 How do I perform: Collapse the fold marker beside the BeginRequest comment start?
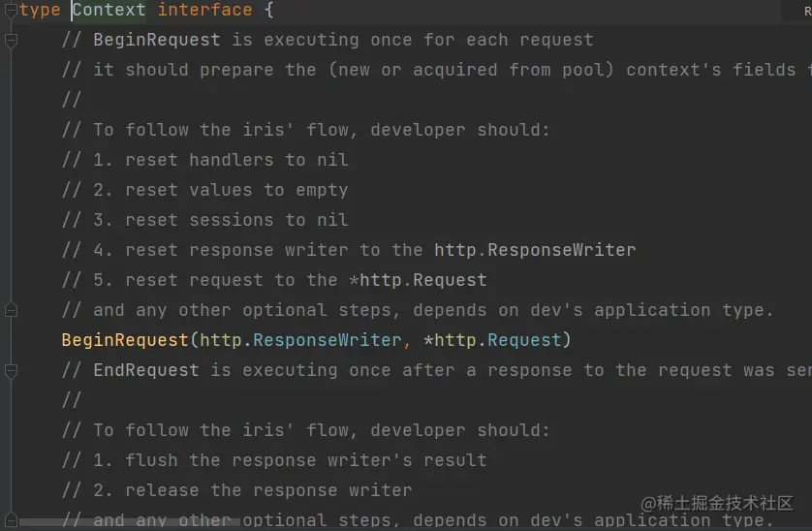[11, 41]
